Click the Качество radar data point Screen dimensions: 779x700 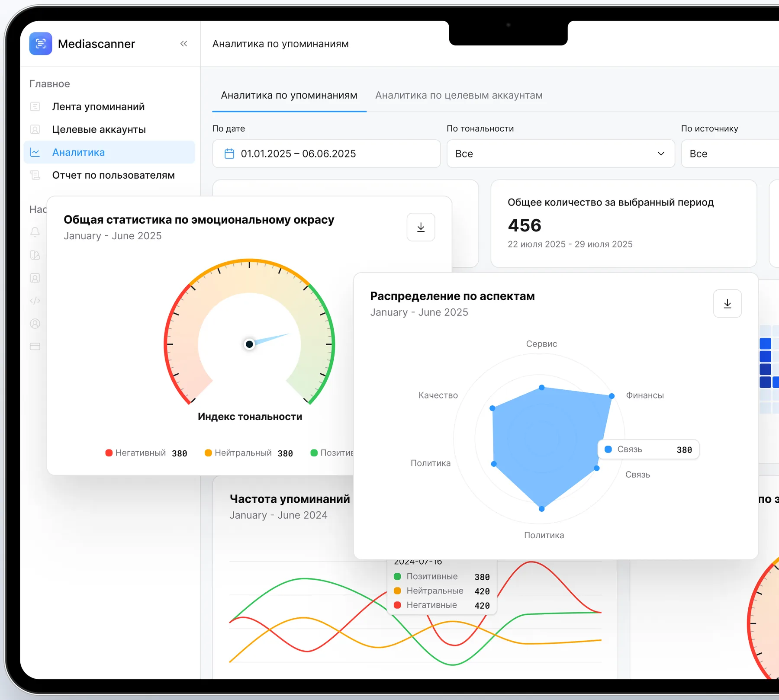point(492,408)
